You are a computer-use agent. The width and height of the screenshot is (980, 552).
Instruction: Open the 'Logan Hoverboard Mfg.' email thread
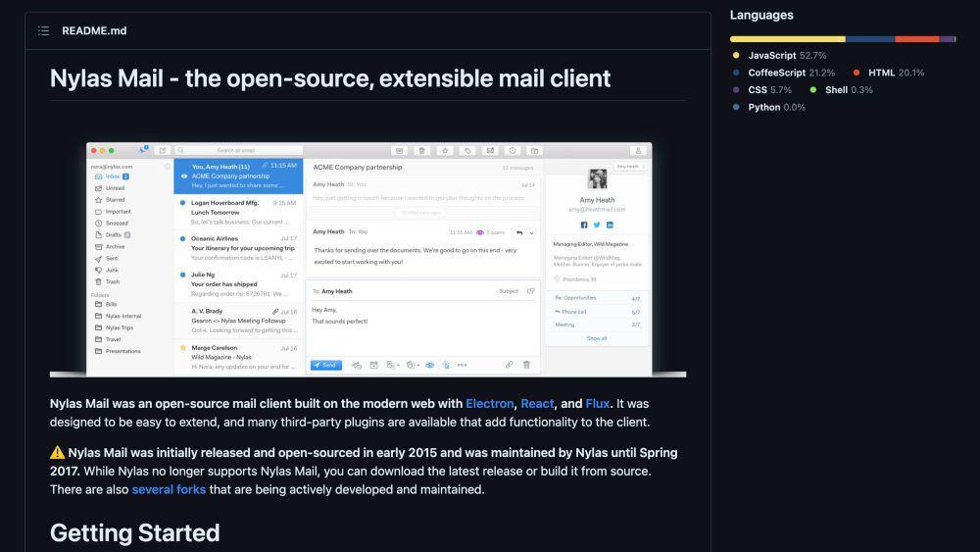(x=239, y=213)
